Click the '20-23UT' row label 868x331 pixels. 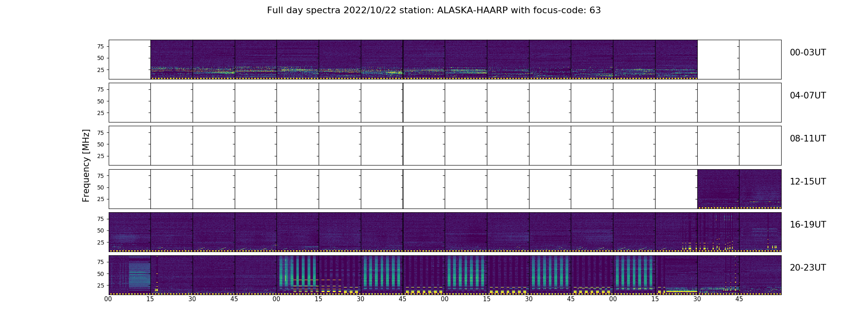808,268
